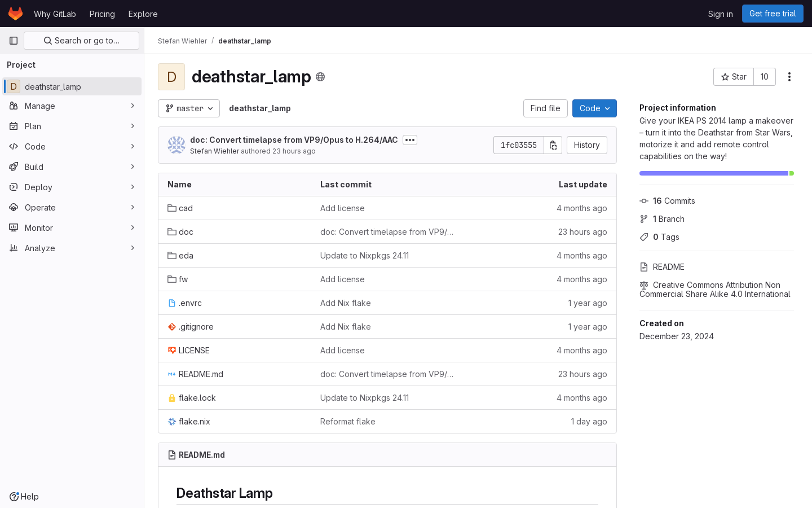Open the master branch dropdown
The width and height of the screenshot is (812, 508).
click(x=189, y=108)
